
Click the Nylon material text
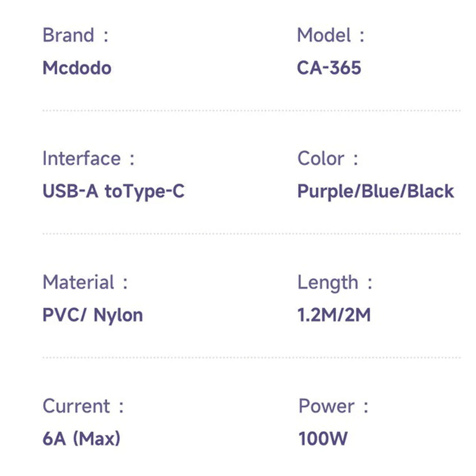click(x=118, y=316)
